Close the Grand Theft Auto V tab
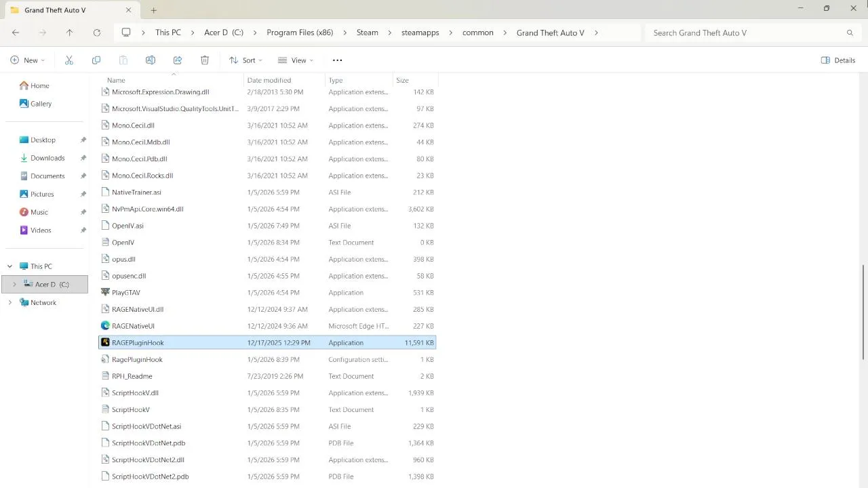 point(129,10)
